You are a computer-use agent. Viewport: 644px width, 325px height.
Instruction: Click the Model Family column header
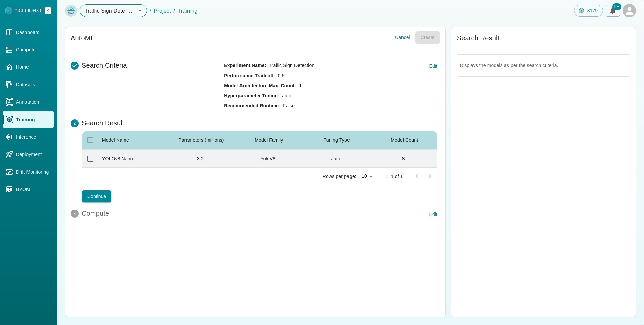(269, 140)
